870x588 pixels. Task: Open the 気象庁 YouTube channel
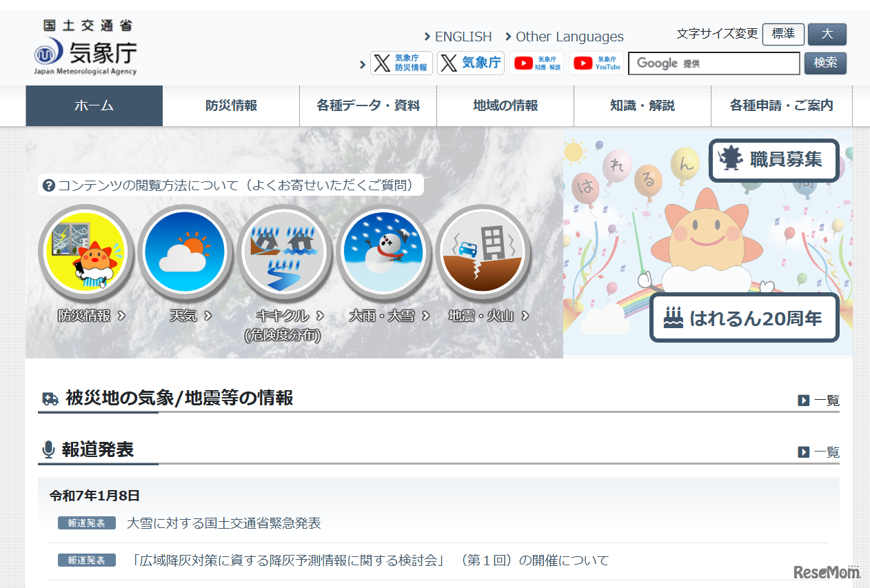click(596, 63)
